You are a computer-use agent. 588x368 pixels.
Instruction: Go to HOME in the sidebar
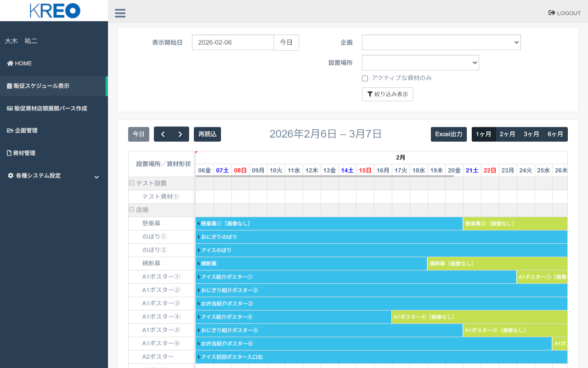point(19,63)
